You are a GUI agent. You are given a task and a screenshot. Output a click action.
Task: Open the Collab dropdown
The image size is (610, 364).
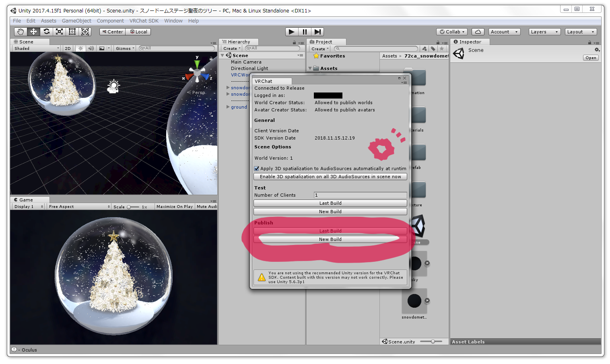pos(452,32)
